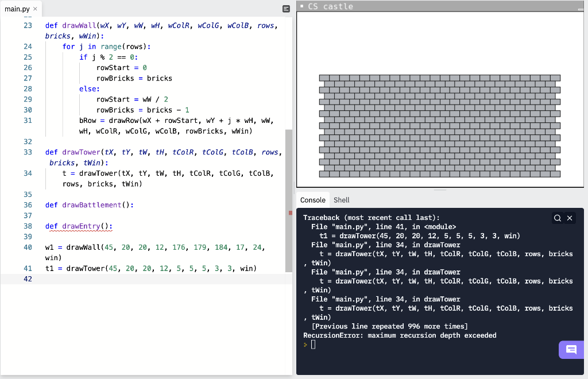This screenshot has width=588, height=379.
Task: Click the CS castle window title
Action: tap(330, 6)
